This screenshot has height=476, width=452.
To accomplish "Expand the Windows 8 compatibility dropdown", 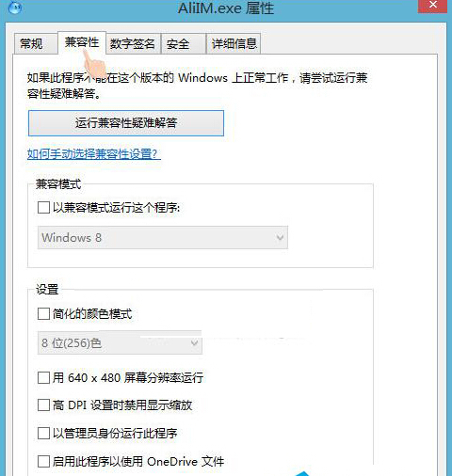I will (163, 237).
